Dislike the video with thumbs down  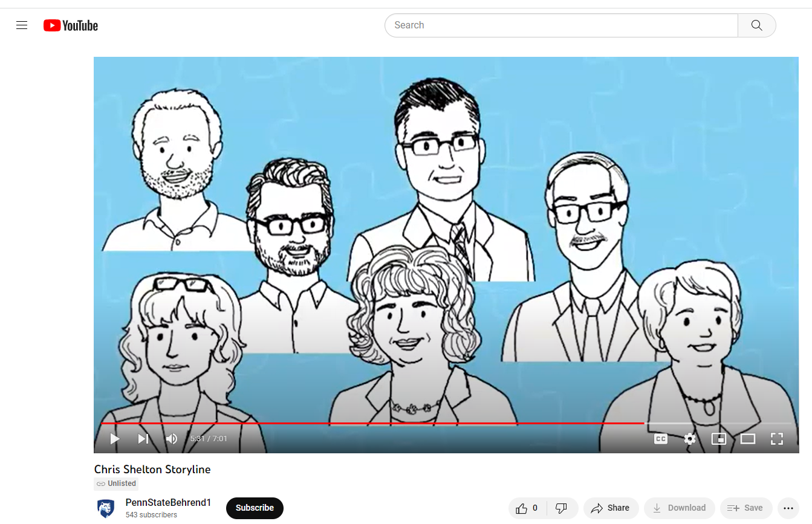tap(562, 508)
